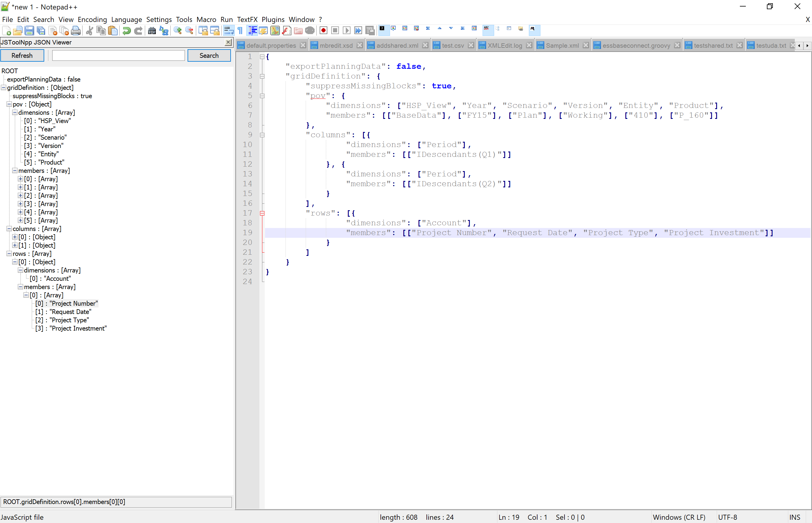This screenshot has height=523, width=812.
Task: Print the current document
Action: pyautogui.click(x=75, y=30)
